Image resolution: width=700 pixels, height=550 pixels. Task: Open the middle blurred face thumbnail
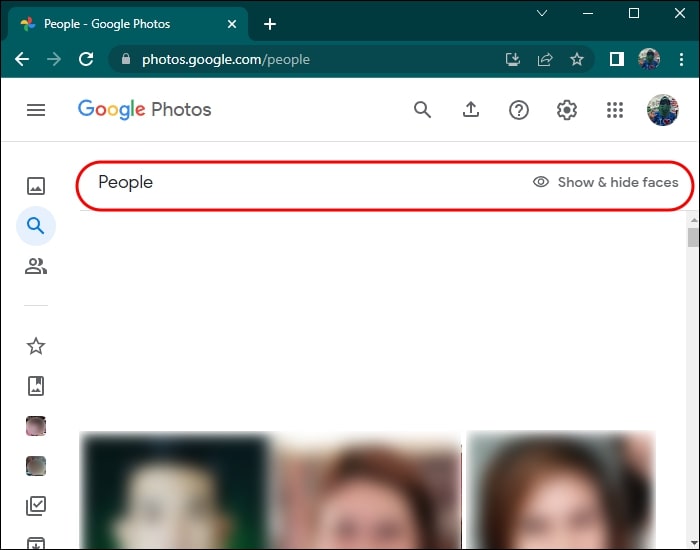coord(365,490)
